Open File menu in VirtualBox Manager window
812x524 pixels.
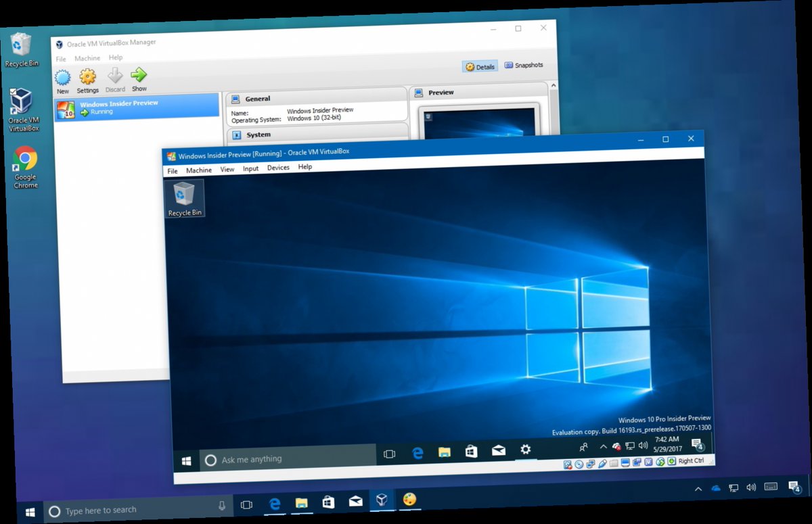point(61,59)
